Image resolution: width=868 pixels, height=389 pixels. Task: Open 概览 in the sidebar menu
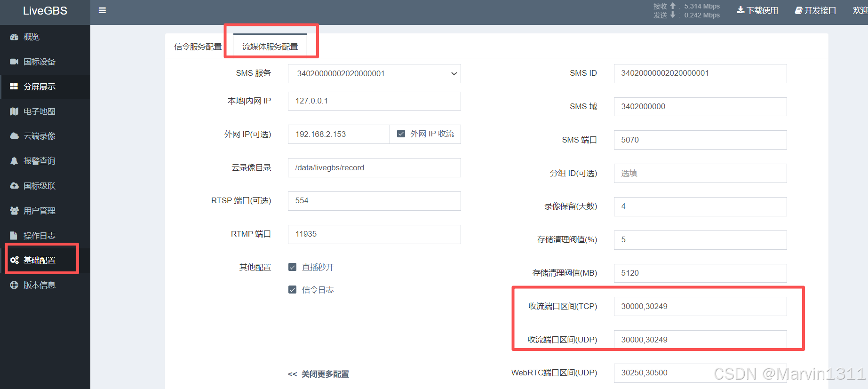point(45,37)
